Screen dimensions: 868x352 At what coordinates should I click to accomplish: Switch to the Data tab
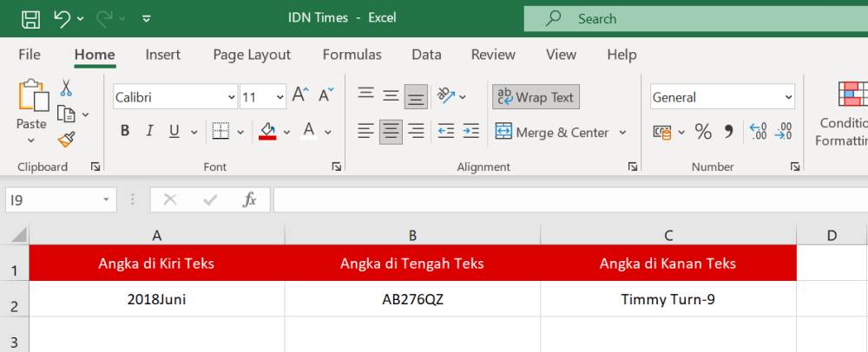pyautogui.click(x=426, y=55)
